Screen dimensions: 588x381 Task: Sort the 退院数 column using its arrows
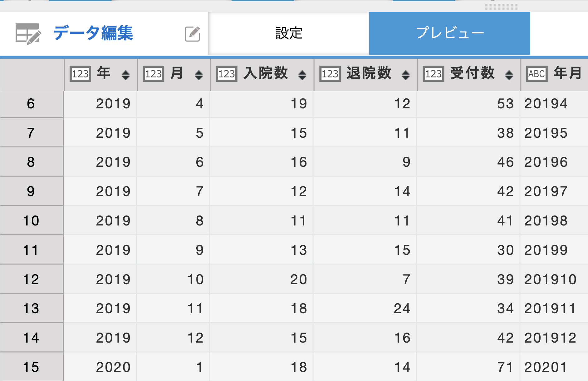[x=406, y=75]
